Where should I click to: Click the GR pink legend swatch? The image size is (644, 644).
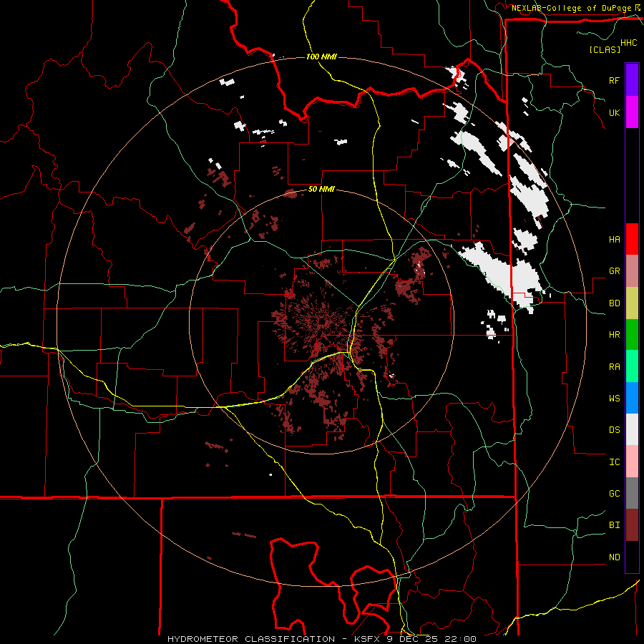pos(632,271)
